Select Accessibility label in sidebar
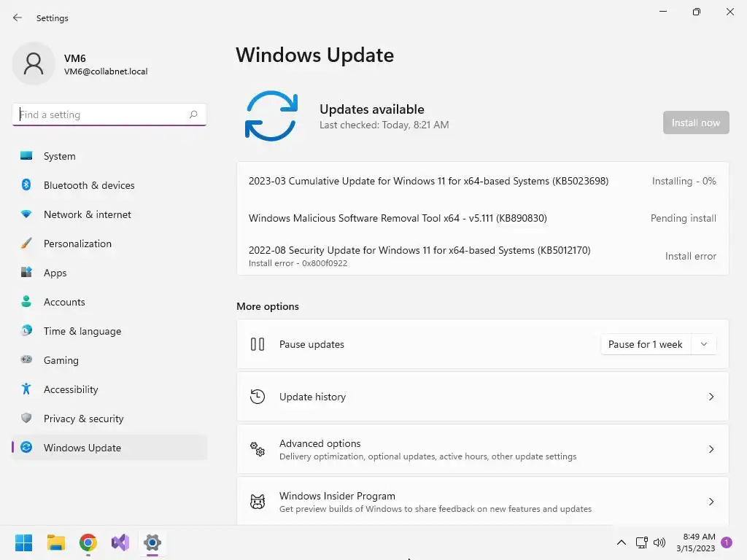This screenshot has height=560, width=747. pyautogui.click(x=71, y=389)
